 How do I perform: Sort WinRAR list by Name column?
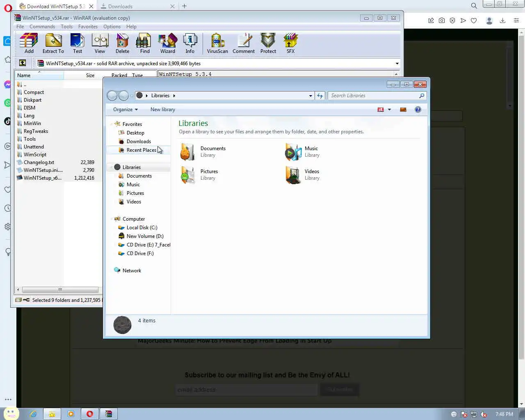click(x=39, y=75)
